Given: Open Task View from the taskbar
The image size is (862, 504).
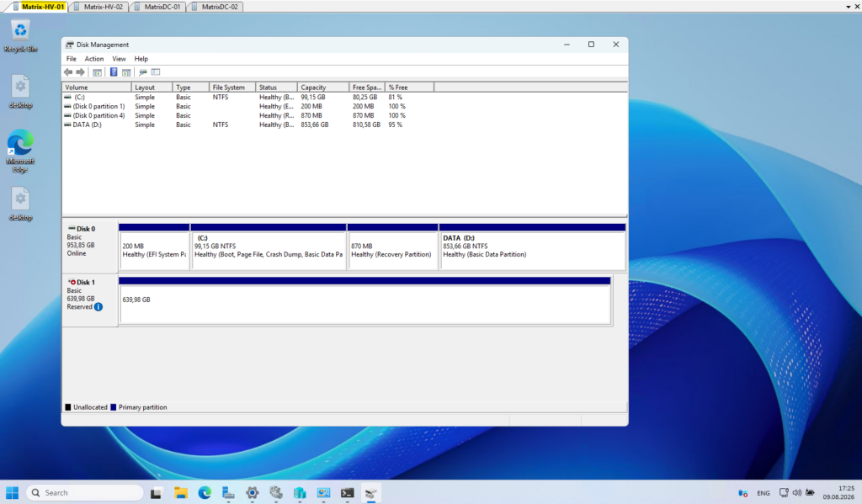Looking at the screenshot, I should (x=156, y=493).
